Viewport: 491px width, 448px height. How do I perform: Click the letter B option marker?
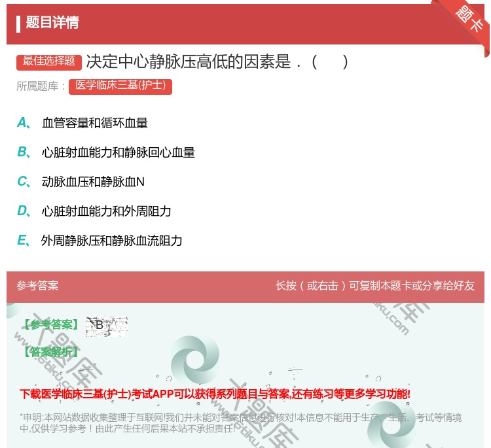24,152
